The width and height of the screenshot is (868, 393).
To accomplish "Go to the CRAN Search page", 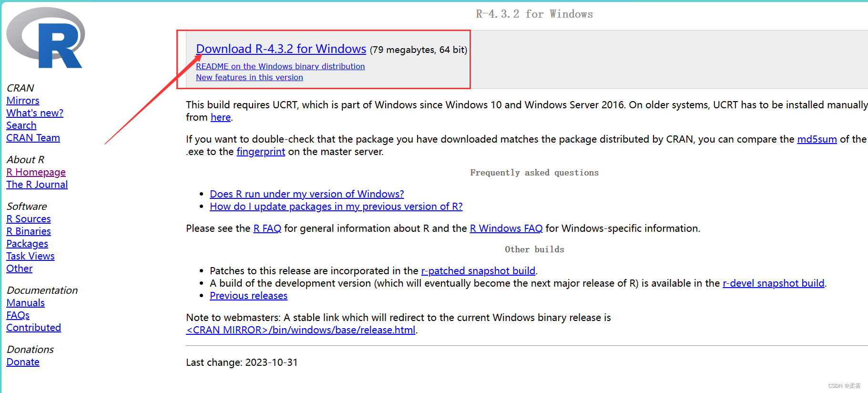I will point(21,125).
